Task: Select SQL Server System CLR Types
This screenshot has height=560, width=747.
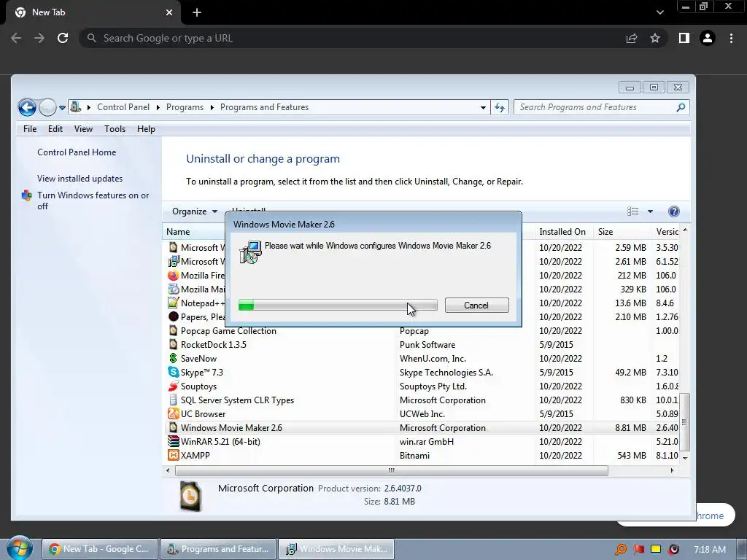Action: coord(421,400)
